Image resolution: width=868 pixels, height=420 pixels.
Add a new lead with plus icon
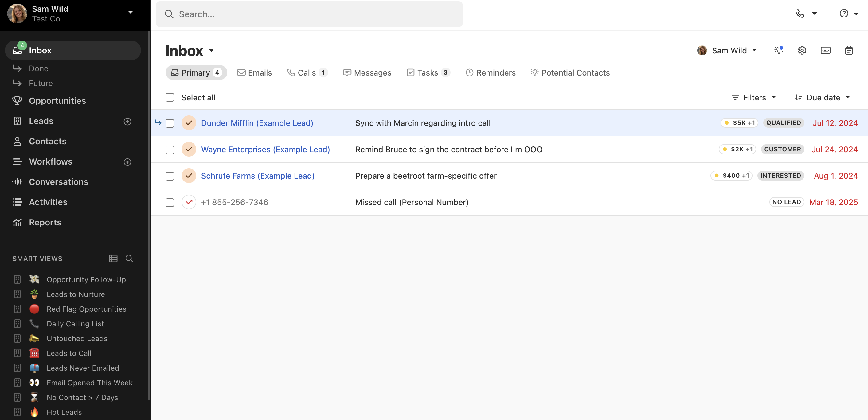click(127, 122)
